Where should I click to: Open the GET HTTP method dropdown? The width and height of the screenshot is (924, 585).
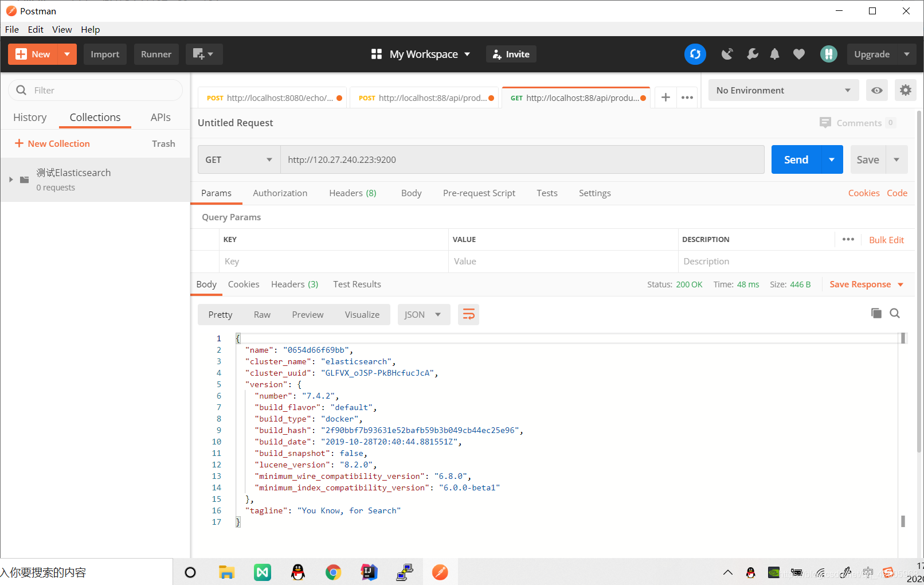pyautogui.click(x=238, y=159)
